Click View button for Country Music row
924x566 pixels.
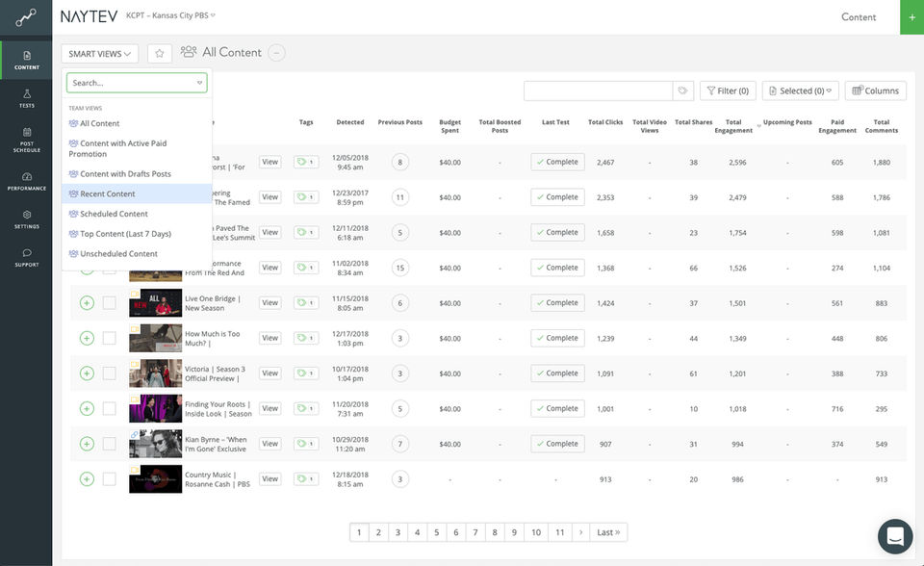[x=269, y=478]
